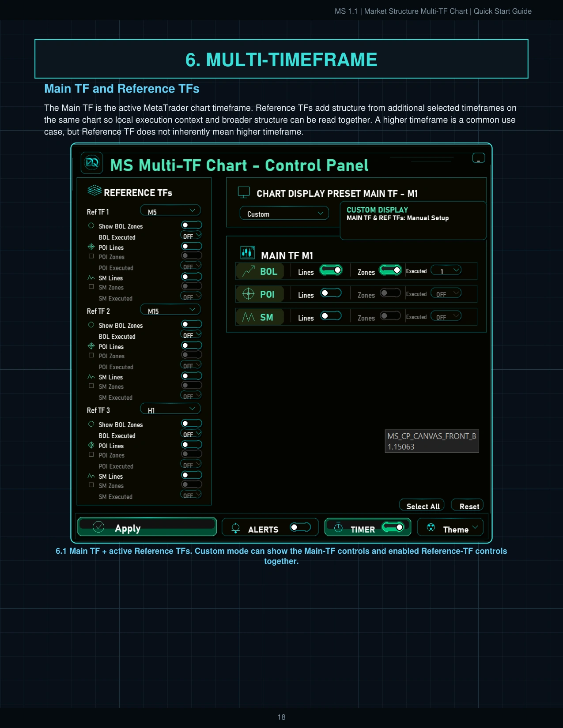Click Ref TF 2 SM Lines zigzag icon

[91, 377]
